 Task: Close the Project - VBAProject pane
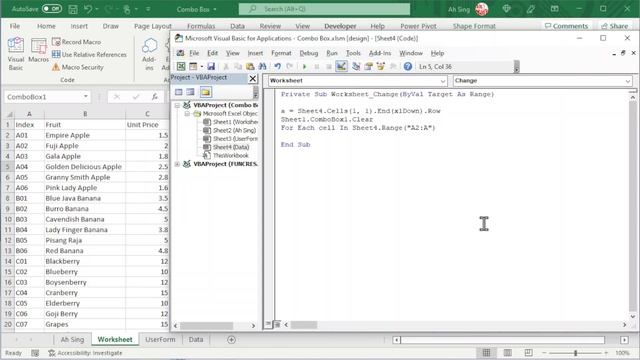coord(253,78)
